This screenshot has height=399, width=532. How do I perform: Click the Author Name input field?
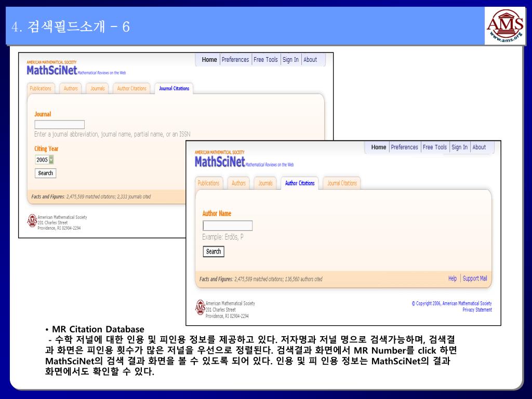[228, 225]
